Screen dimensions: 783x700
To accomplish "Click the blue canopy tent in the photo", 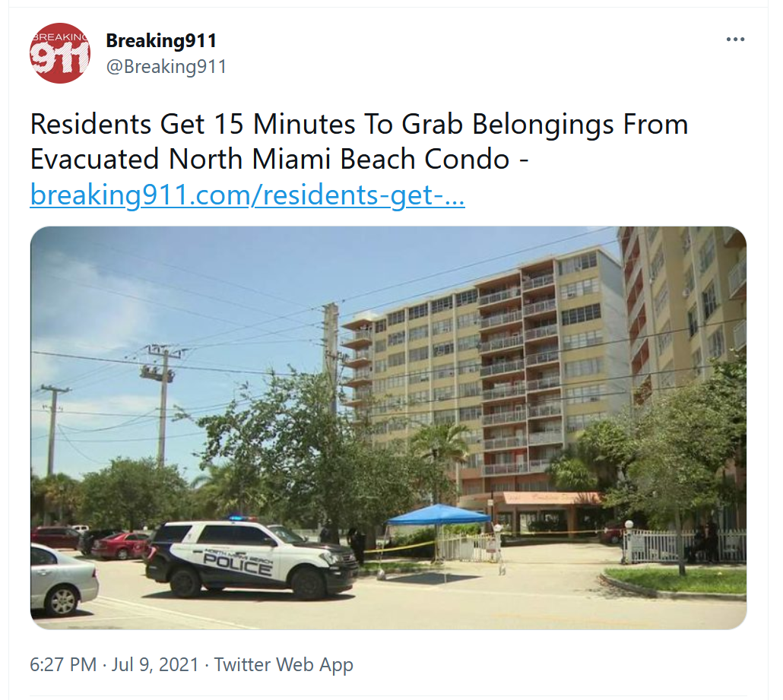I will [x=439, y=515].
